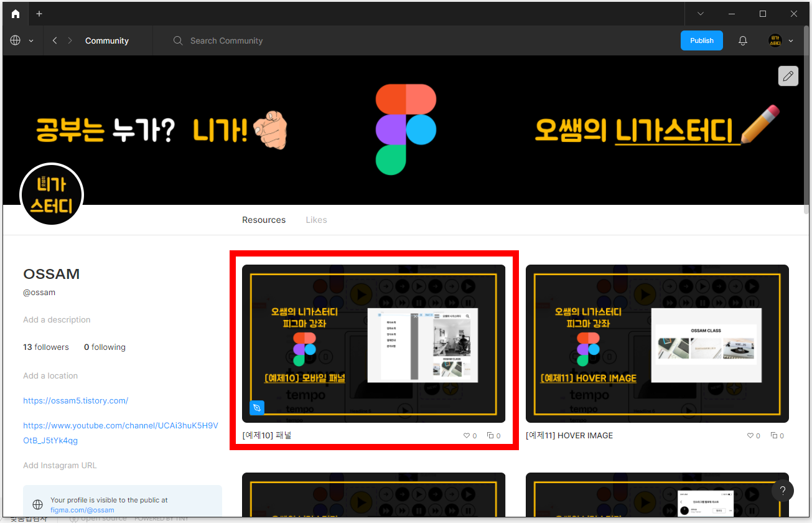Click the OSSAM profile name
Viewport: 812px width, 523px height.
[x=52, y=274]
